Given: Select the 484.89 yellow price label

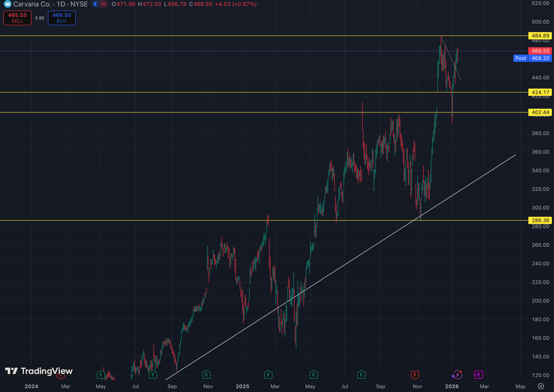Looking at the screenshot, I should (x=540, y=36).
